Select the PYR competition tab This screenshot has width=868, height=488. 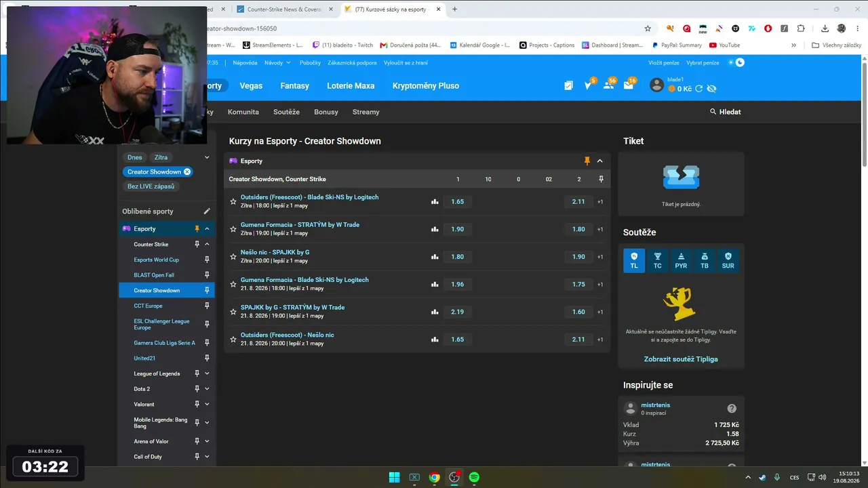pos(681,260)
